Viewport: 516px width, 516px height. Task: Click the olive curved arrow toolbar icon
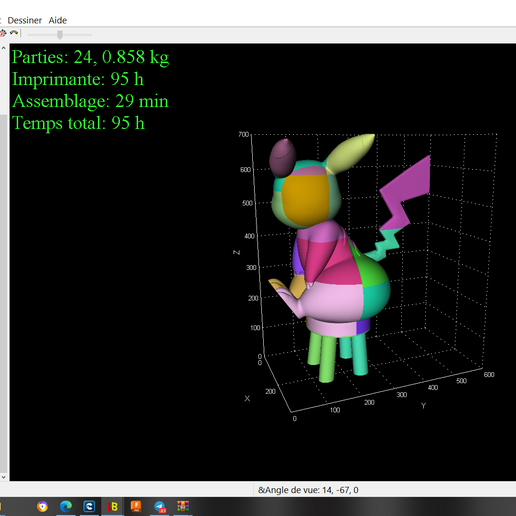click(x=14, y=33)
